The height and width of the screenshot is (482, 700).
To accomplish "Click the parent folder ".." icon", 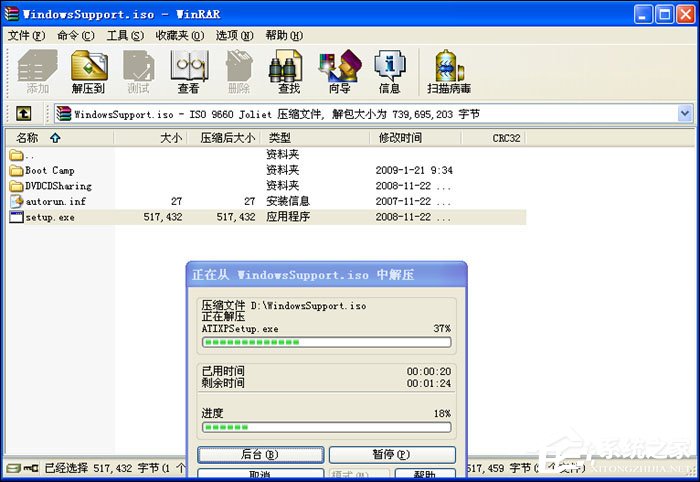I will click(x=17, y=155).
